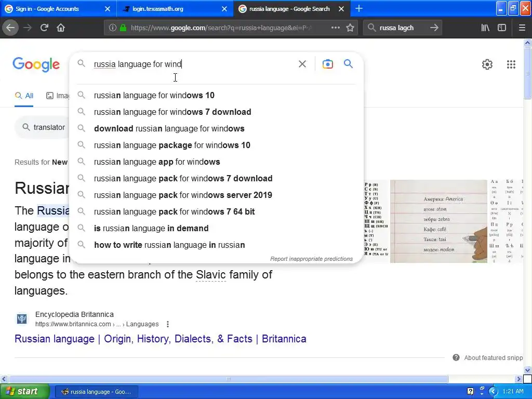Click the britannica.com URL breadcrumb

(97, 324)
